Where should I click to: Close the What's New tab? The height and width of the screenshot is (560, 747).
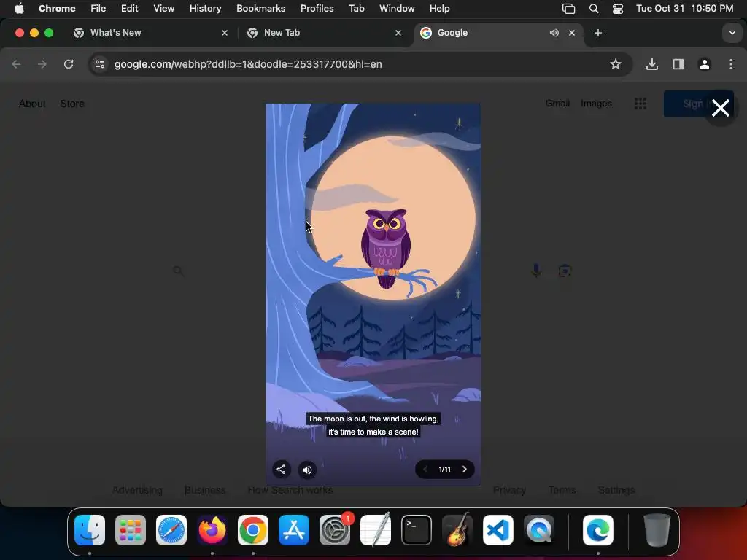pyautogui.click(x=225, y=33)
